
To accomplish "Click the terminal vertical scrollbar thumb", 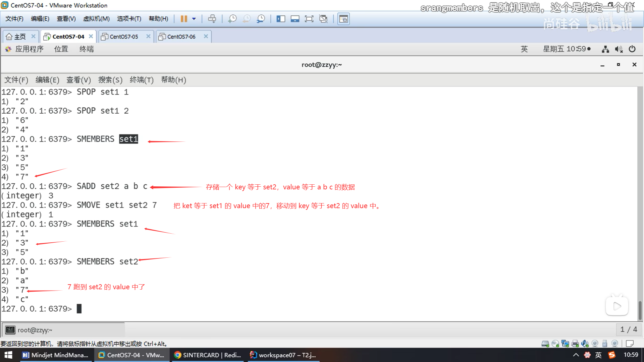I will coord(640,310).
